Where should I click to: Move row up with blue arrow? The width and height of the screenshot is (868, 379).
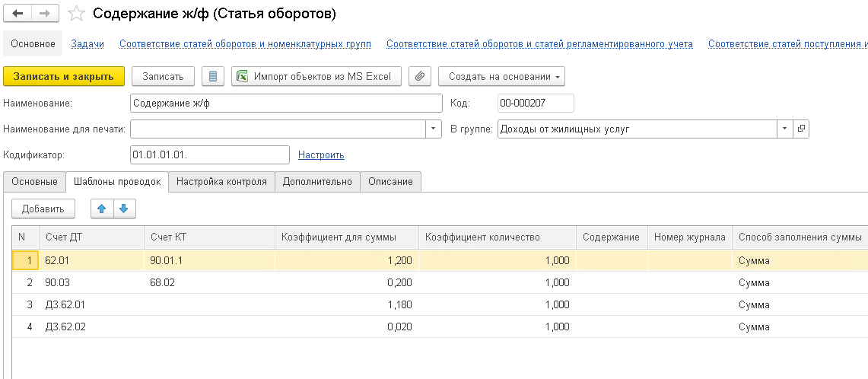click(102, 209)
